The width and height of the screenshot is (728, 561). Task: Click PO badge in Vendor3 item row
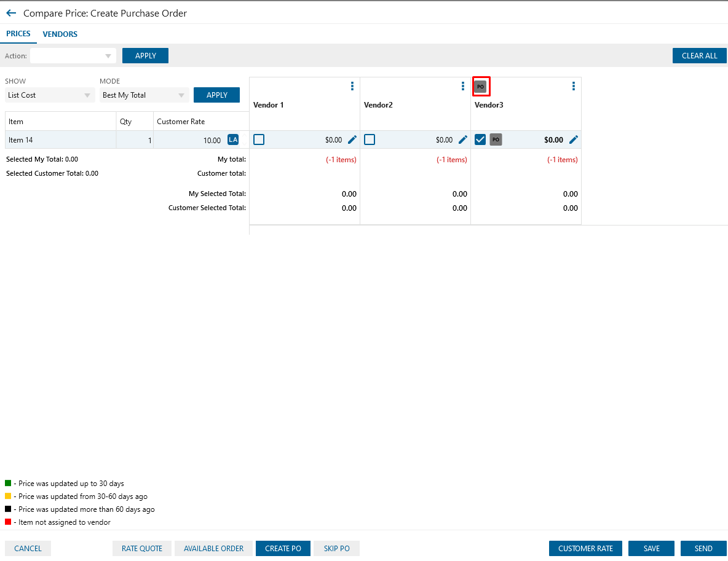496,139
